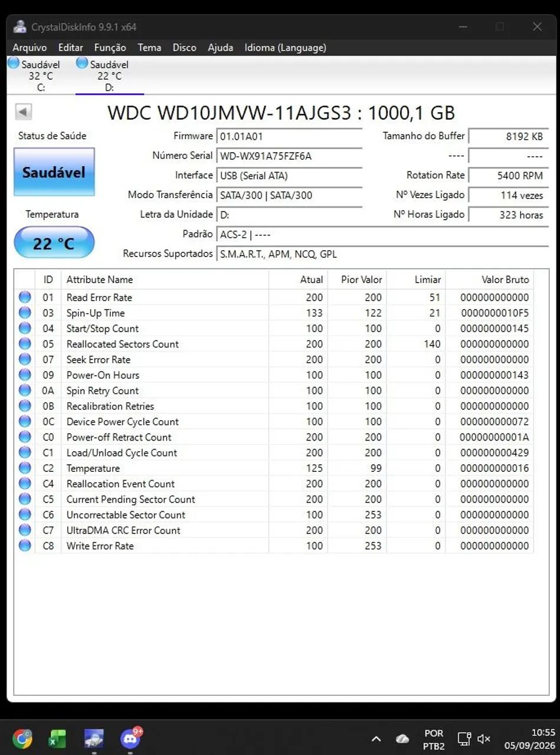Click the POR PTB2 language indicator

point(434,740)
